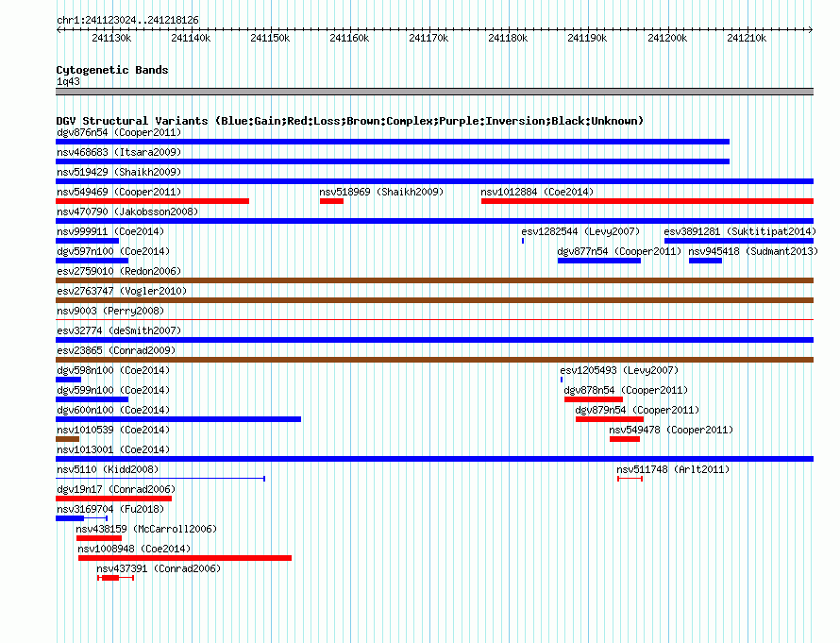Viewport: 840px width, 643px height.
Task: Select the nsv468683 (Itsara2009) blue gain bar
Action: [393, 161]
